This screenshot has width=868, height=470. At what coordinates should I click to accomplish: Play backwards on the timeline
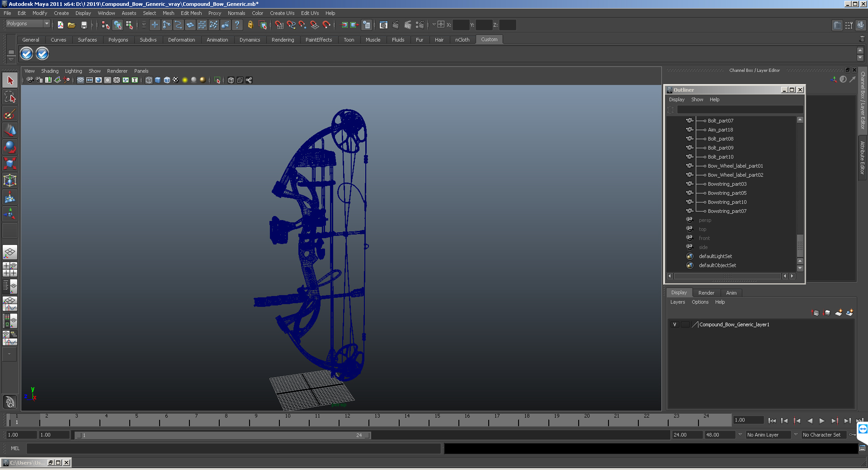pos(810,421)
